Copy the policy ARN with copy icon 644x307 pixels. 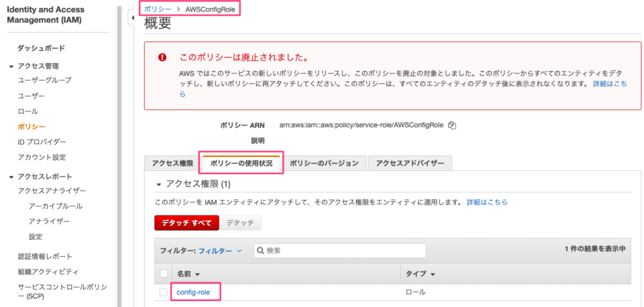[452, 125]
